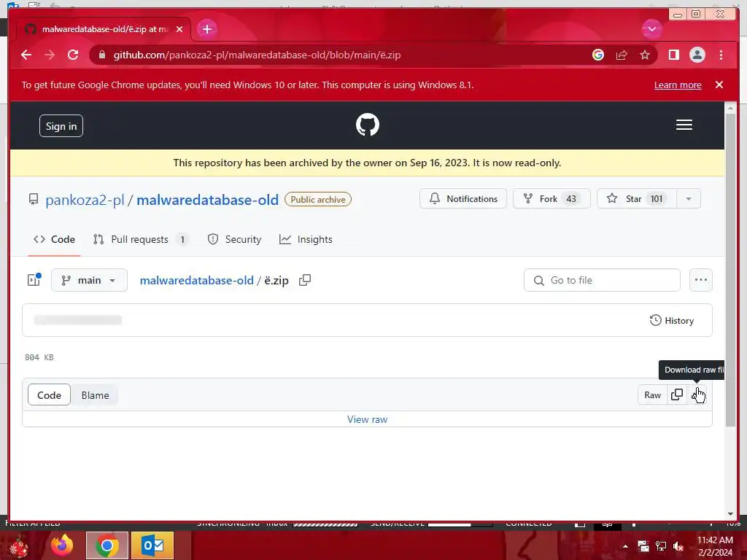Go to GitHub home via Octocat logo

368,125
